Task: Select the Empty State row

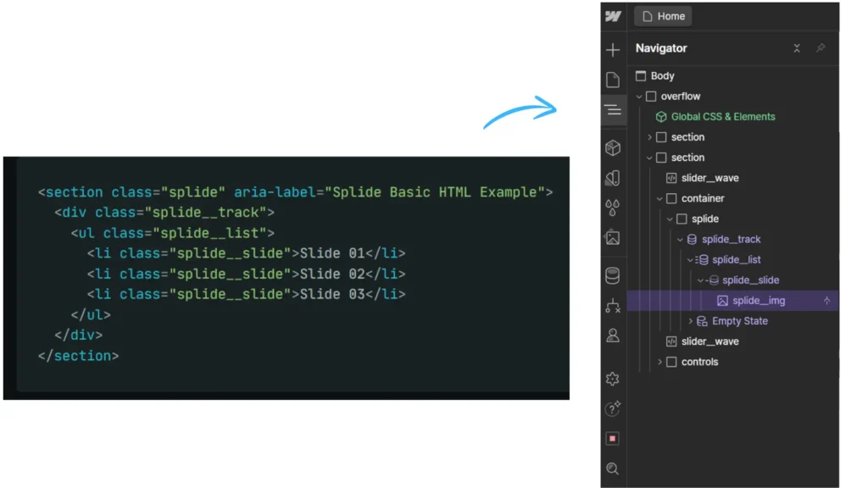Action: [733, 321]
